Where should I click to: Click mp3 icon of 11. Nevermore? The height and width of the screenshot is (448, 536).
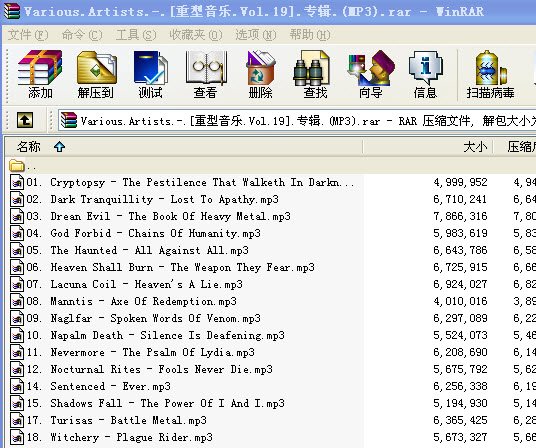pos(17,352)
